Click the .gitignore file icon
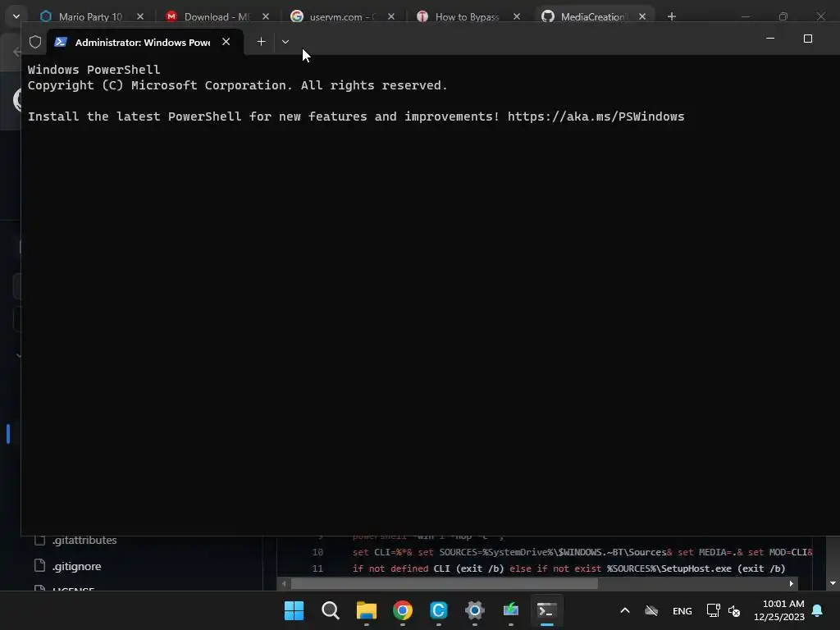Image resolution: width=840 pixels, height=630 pixels. [39, 566]
